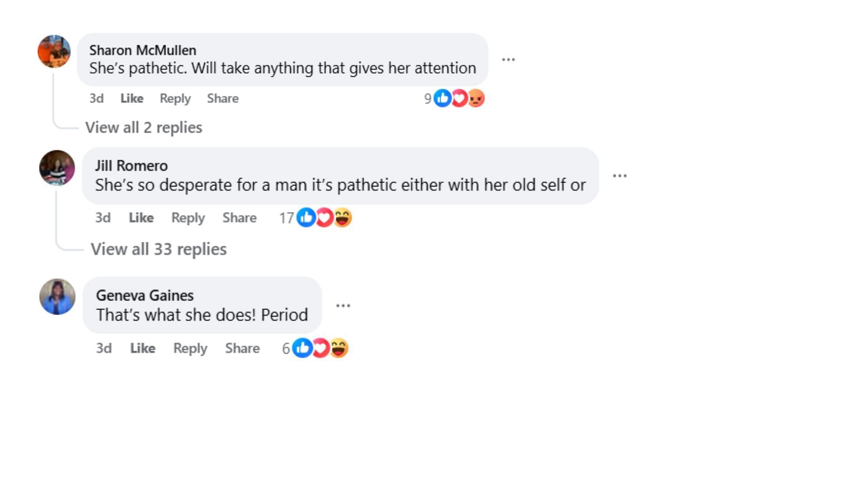868x488 pixels.
Task: Expand 'View all 33 replies' thread
Action: [159, 249]
